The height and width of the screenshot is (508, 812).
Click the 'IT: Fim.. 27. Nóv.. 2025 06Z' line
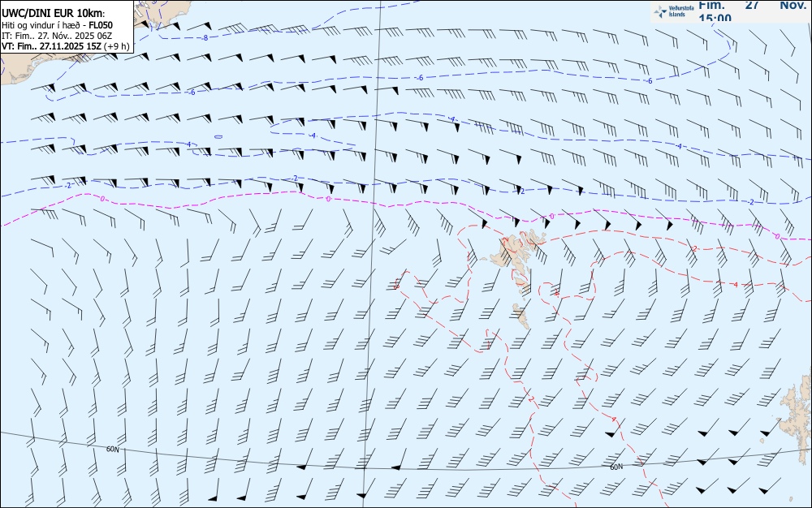57,36
